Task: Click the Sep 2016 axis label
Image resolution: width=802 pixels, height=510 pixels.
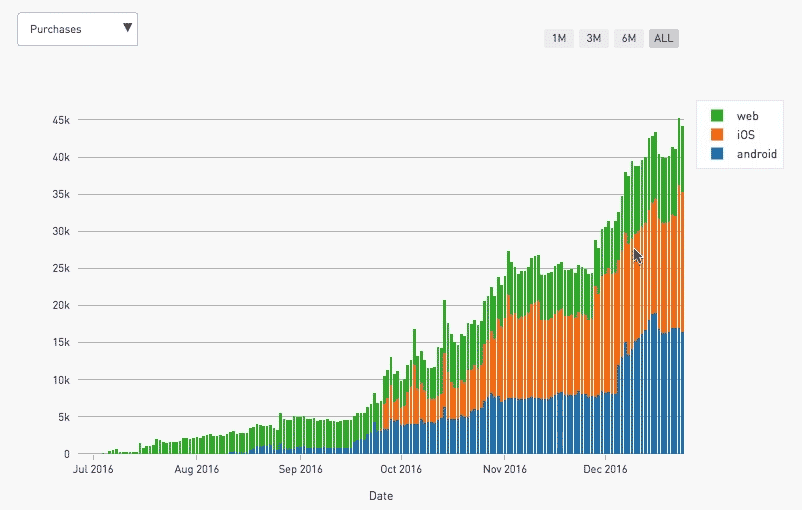Action: (300, 469)
